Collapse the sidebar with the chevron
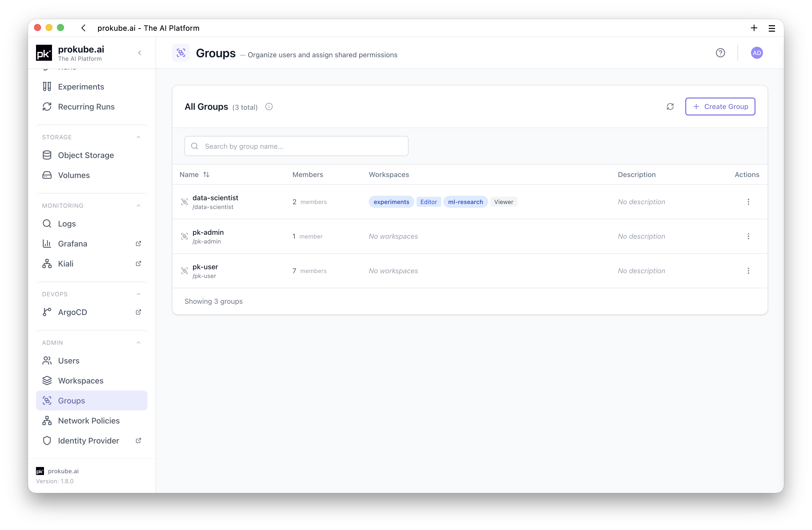The height and width of the screenshot is (530, 812). 139,53
